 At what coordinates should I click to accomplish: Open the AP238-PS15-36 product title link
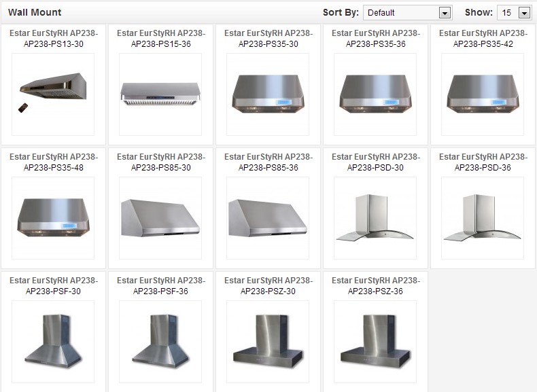tap(160, 38)
